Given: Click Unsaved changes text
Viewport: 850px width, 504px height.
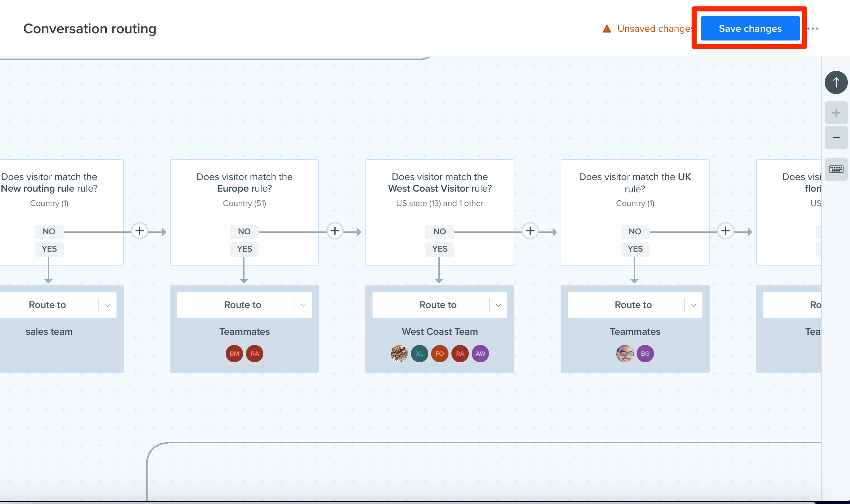Looking at the screenshot, I should [x=655, y=29].
